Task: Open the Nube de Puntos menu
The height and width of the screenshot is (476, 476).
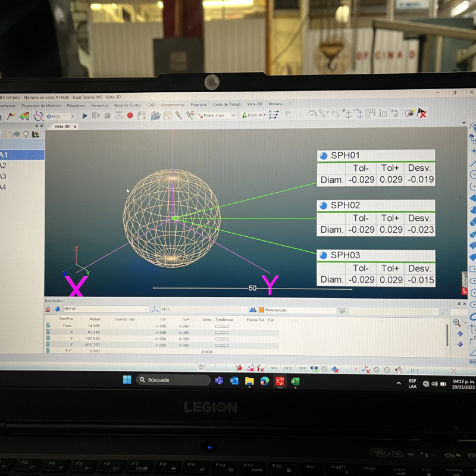Action: 127,105
